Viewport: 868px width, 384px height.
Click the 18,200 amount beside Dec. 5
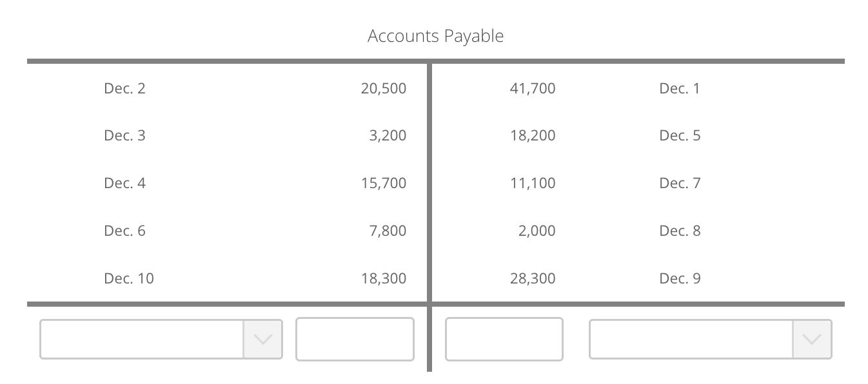click(533, 135)
